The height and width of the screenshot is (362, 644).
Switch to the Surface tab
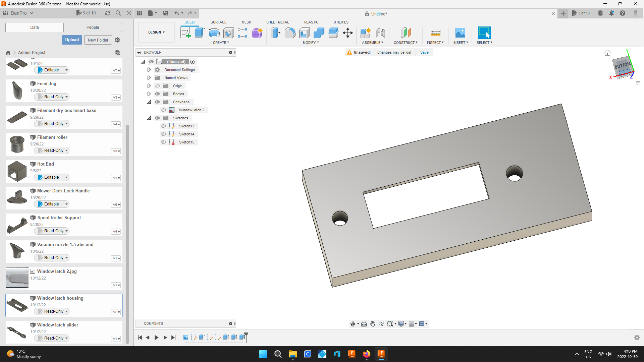[218, 22]
